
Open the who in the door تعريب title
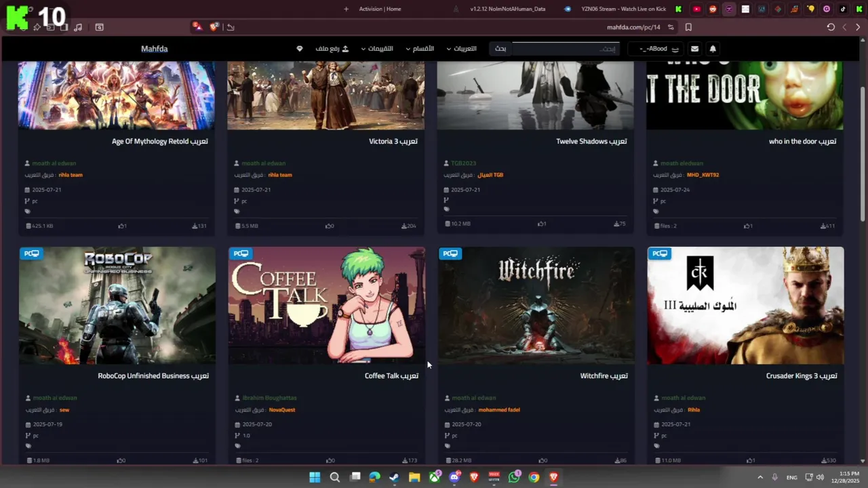pyautogui.click(x=803, y=142)
